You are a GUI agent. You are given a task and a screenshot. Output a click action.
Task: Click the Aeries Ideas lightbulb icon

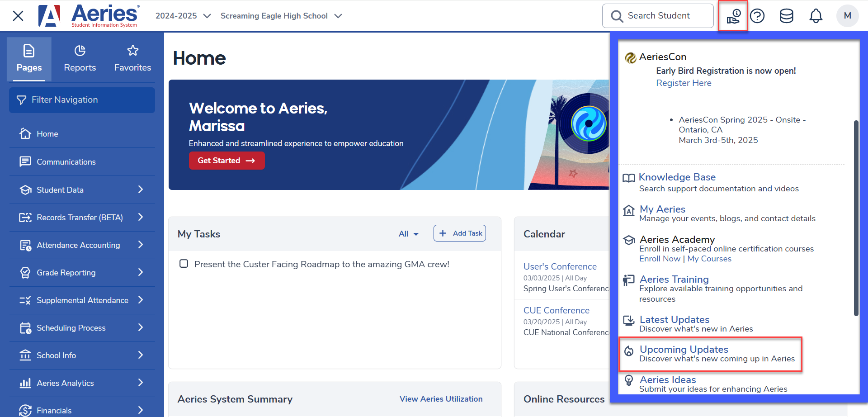[629, 380]
